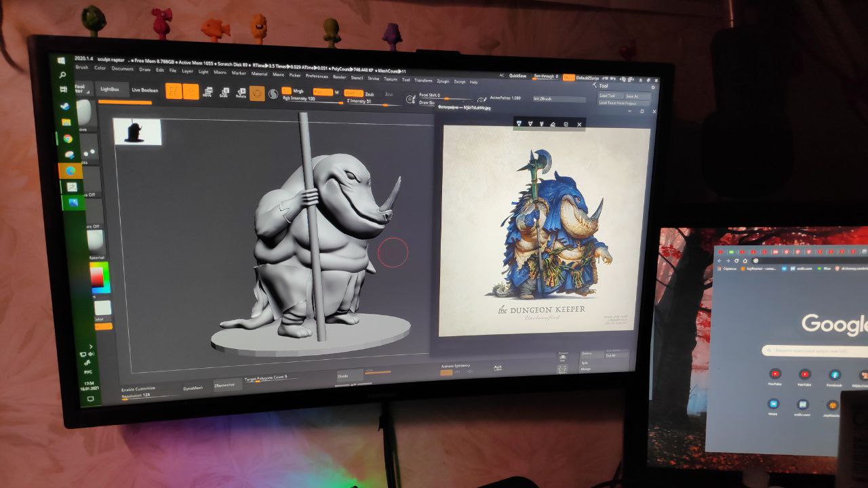
Task: Open Steam from the taskbar
Action: [x=65, y=106]
